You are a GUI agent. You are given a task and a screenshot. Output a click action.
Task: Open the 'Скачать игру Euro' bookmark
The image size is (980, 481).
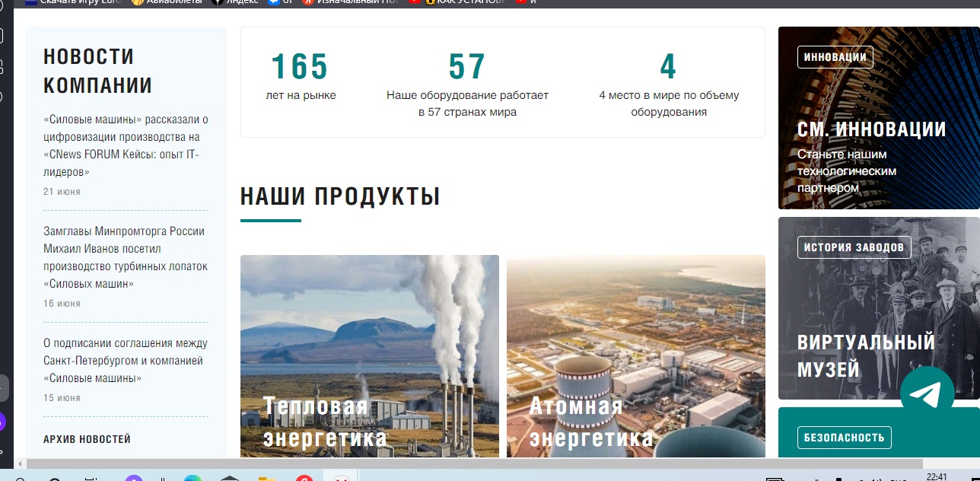74,2
